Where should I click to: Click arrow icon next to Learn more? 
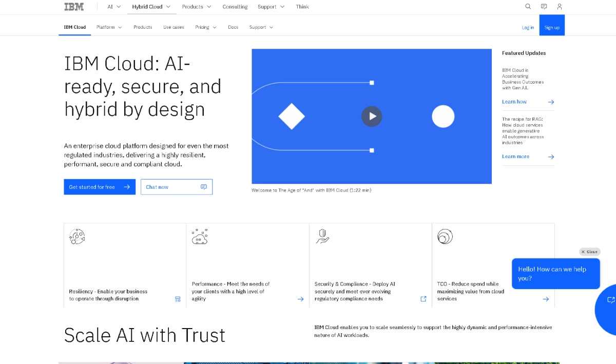[x=551, y=157]
